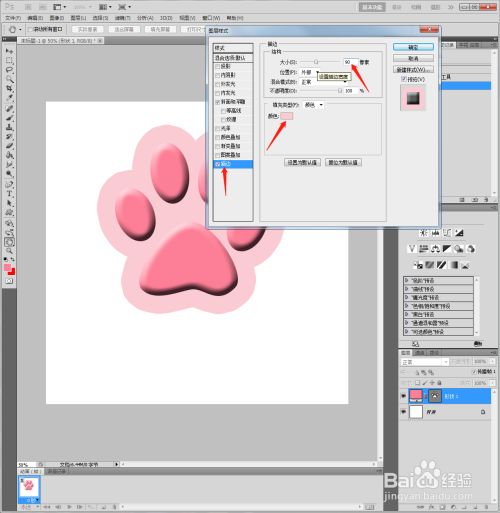Select the Brush tool
The image size is (500, 513).
click(x=9, y=118)
